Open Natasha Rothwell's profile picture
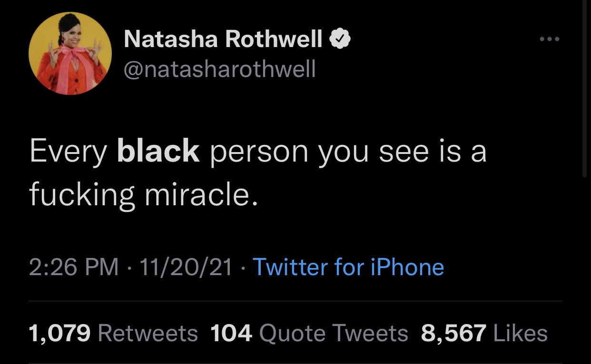Screen dimensions: 591x364 click(x=70, y=54)
